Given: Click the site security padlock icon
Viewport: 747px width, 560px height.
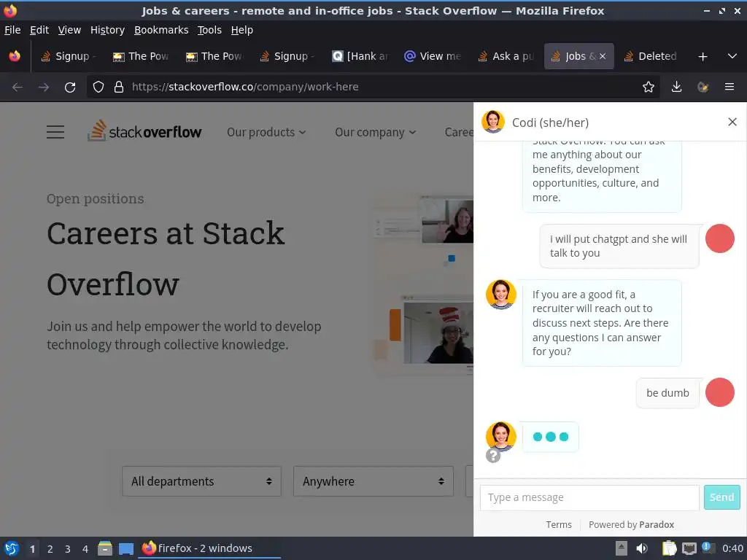Looking at the screenshot, I should 119,87.
